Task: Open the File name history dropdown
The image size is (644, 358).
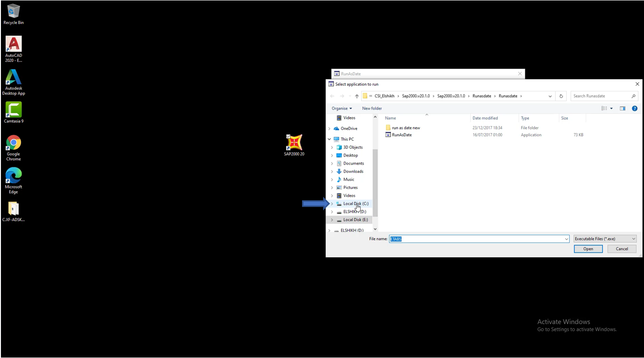Action: tap(567, 239)
